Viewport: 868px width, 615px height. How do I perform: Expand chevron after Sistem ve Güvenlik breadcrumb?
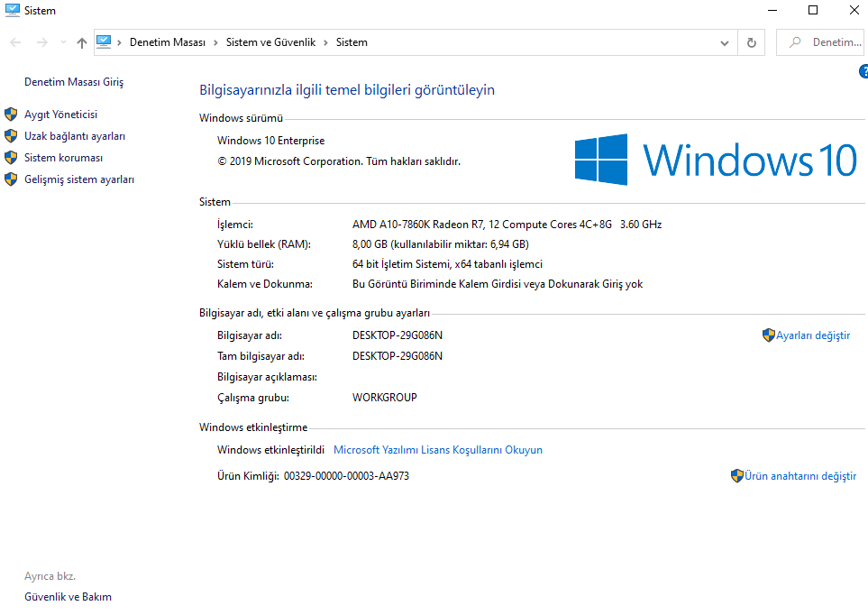click(x=325, y=42)
